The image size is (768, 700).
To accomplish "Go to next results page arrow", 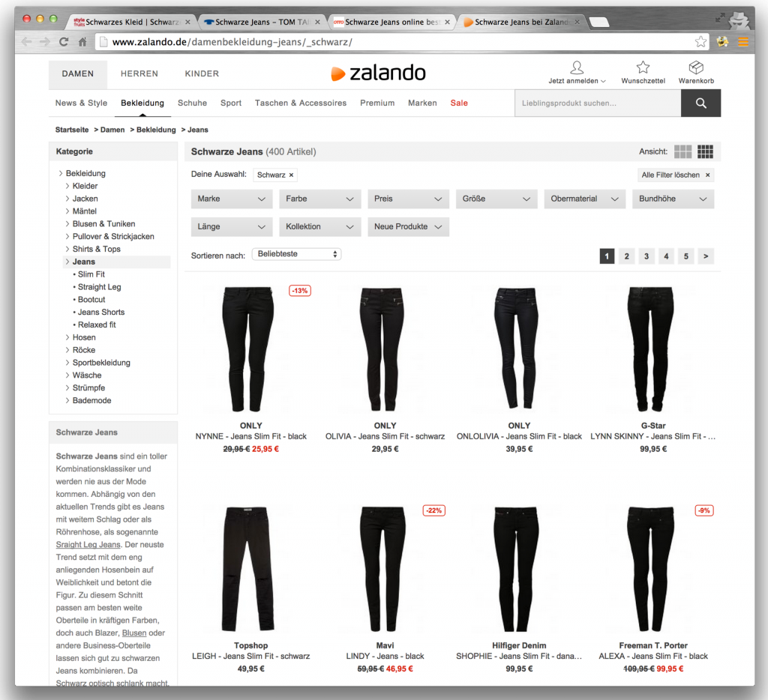I will 706,256.
